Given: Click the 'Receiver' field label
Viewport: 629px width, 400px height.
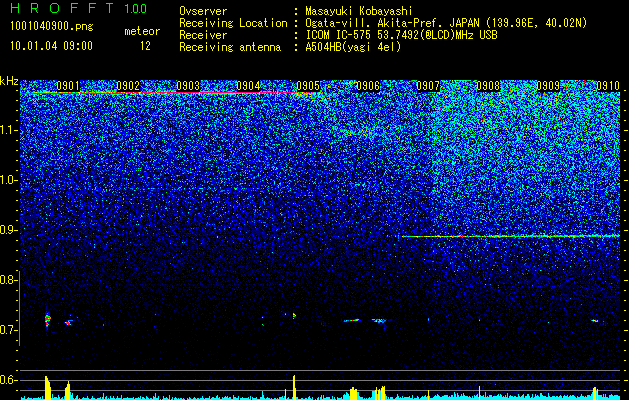Looking at the screenshot, I should pyautogui.click(x=203, y=35).
